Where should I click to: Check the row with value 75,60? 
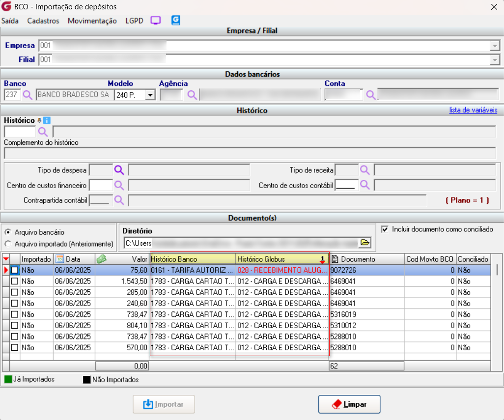click(14, 270)
